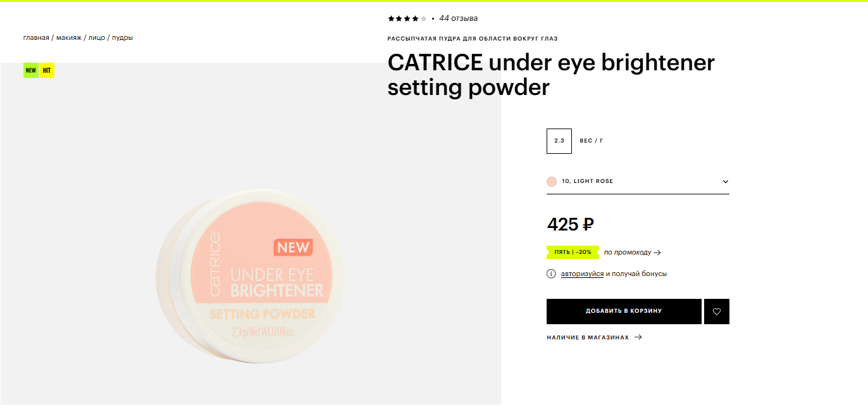Open the авторизуйся link
Screen dimensions: 868x416
(582, 274)
